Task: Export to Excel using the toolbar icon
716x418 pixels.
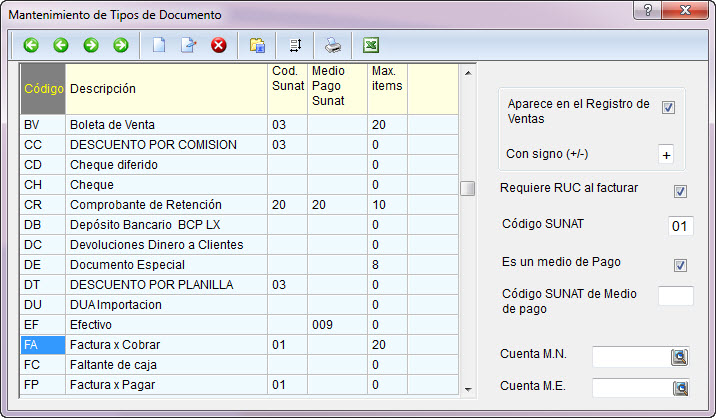Action: (x=371, y=45)
